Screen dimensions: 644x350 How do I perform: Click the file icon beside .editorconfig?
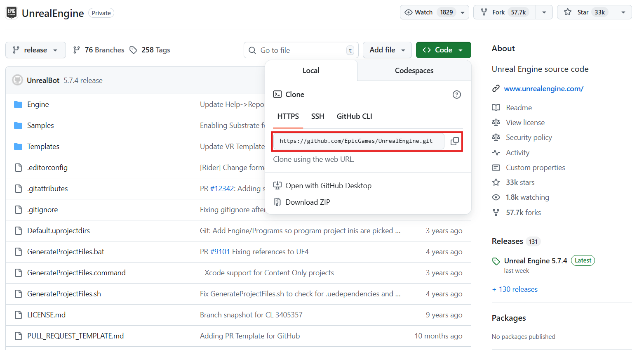pos(18,168)
